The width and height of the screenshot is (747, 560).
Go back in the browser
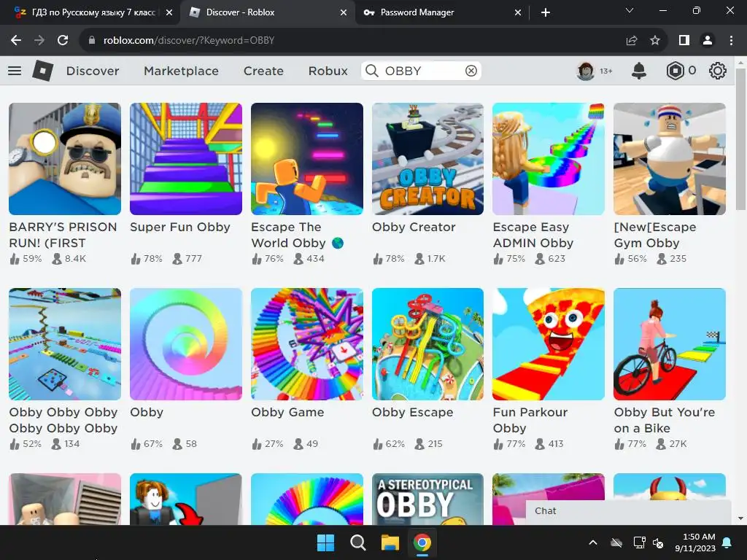[x=16, y=41]
